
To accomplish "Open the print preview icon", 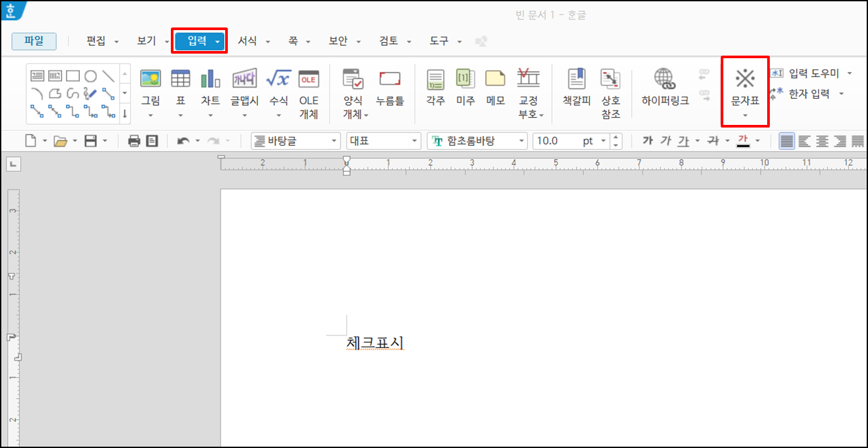I will pyautogui.click(x=152, y=141).
